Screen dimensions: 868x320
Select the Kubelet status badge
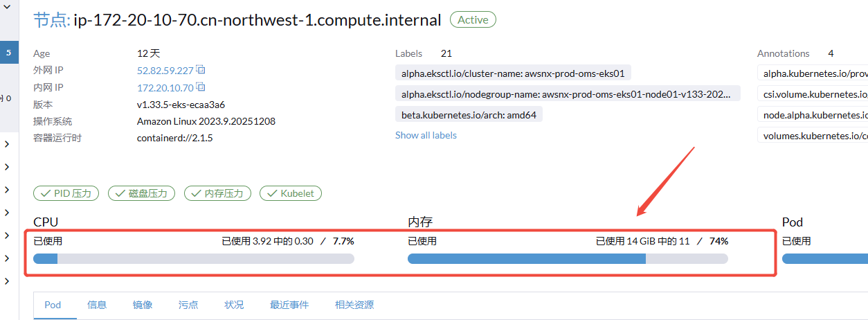coord(291,194)
